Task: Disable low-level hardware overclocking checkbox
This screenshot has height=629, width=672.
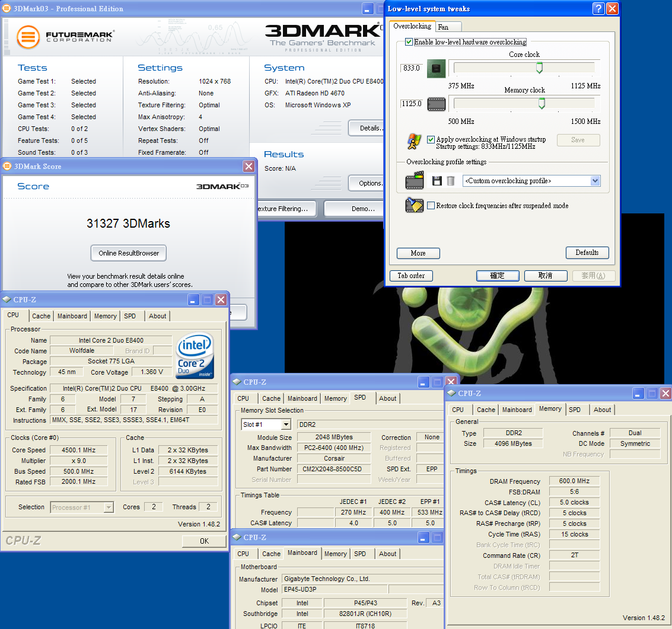Action: (x=409, y=42)
